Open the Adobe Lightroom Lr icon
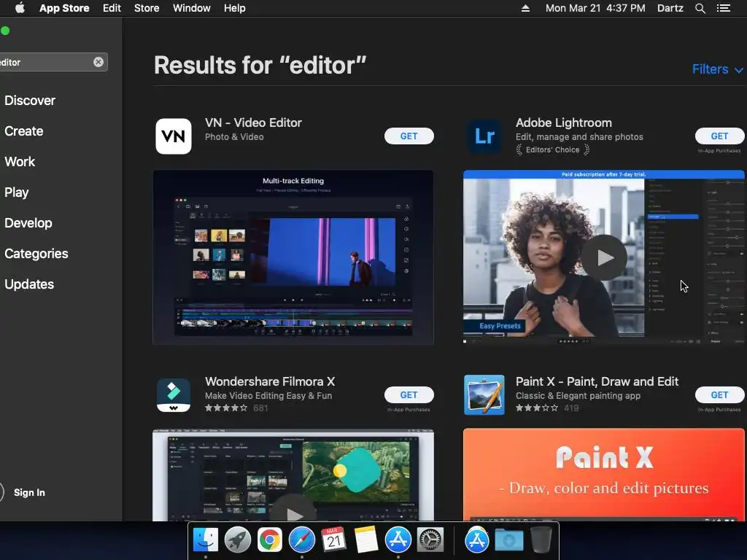The width and height of the screenshot is (747, 560). tap(484, 136)
